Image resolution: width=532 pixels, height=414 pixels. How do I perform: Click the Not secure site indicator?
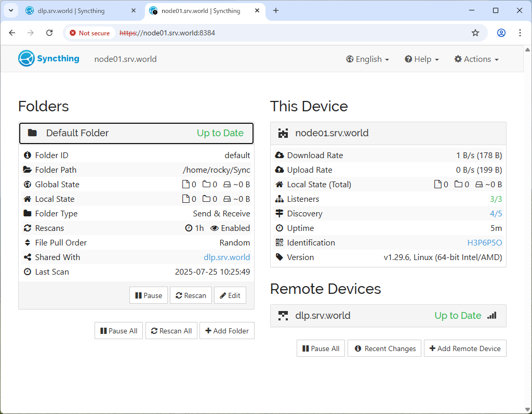tap(90, 33)
